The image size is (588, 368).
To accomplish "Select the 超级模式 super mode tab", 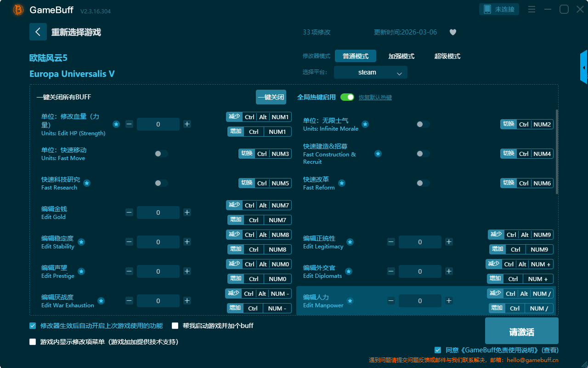I will tap(447, 56).
